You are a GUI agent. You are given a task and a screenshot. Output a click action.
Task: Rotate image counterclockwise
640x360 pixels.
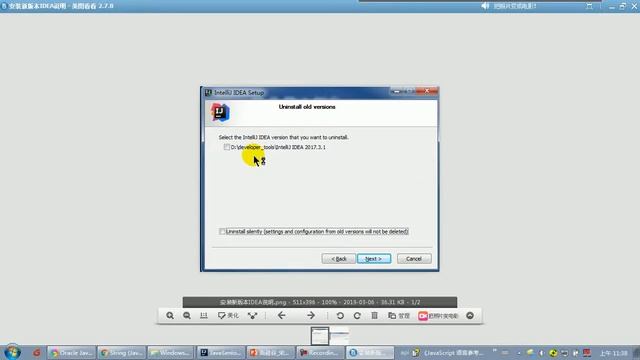(x=340, y=316)
